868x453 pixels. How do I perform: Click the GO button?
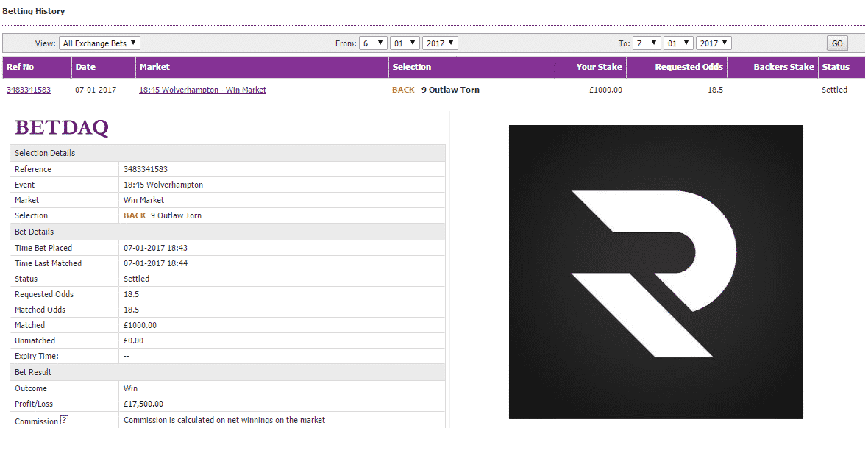(x=837, y=43)
